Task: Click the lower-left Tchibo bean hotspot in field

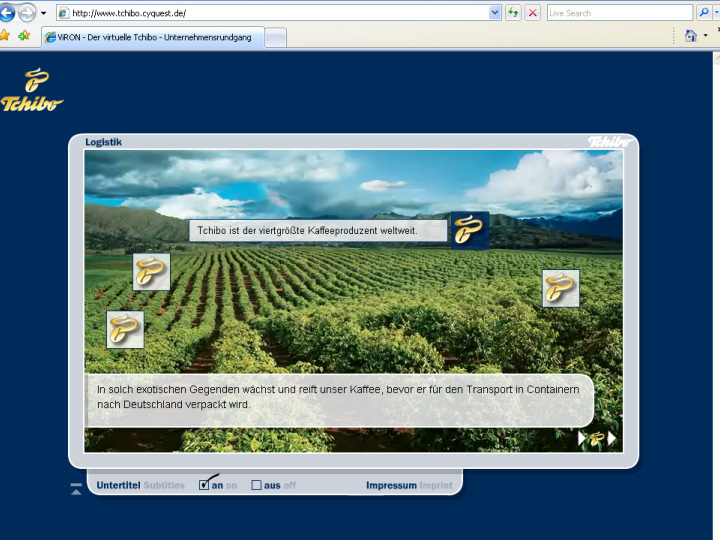Action: (x=125, y=330)
